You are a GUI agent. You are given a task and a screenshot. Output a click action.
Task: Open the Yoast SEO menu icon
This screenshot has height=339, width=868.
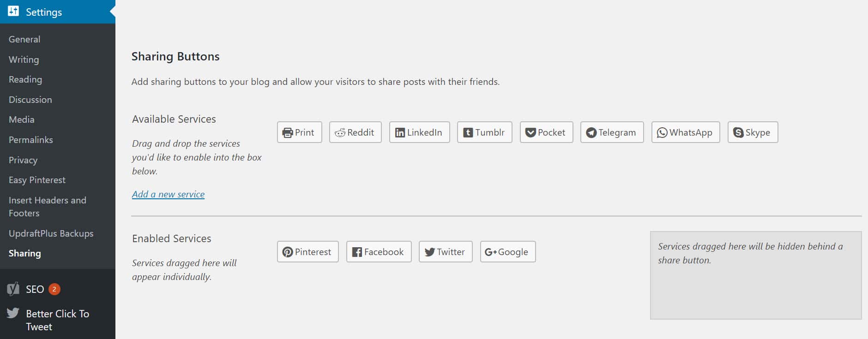coord(13,289)
